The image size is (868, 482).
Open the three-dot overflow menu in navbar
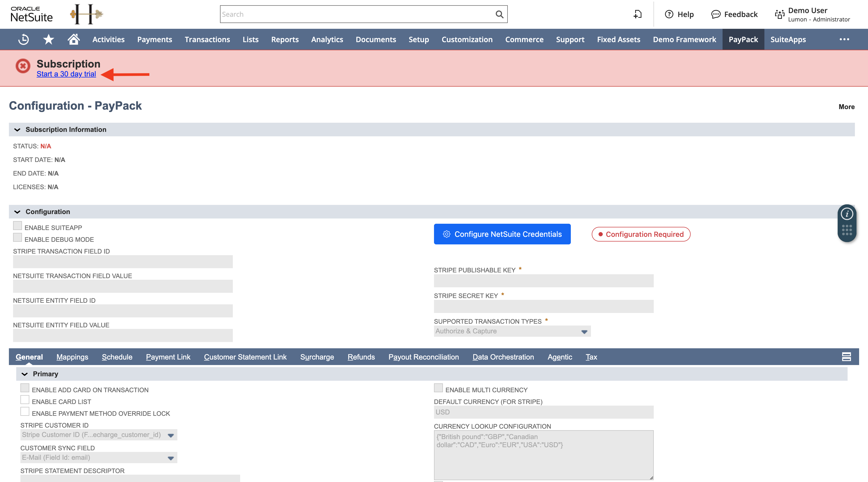pyautogui.click(x=844, y=40)
